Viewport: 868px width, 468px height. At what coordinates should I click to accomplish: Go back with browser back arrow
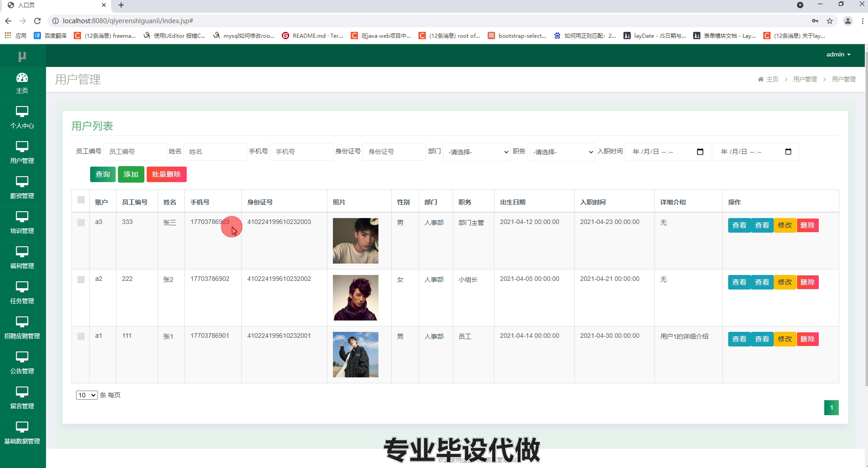point(8,21)
